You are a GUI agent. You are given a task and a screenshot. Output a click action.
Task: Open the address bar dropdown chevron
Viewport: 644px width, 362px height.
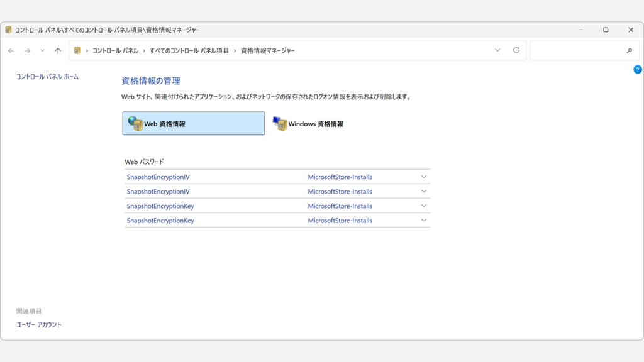pyautogui.click(x=498, y=50)
